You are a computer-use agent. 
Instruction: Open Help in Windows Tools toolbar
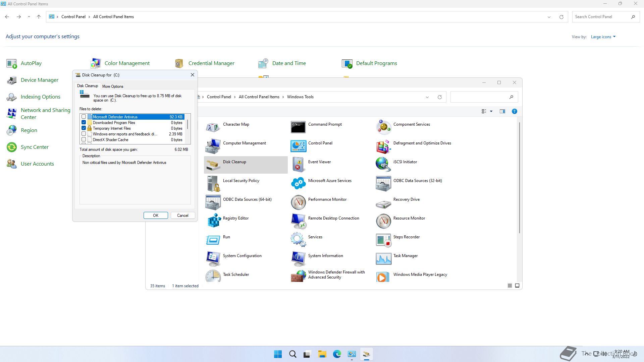(514, 111)
